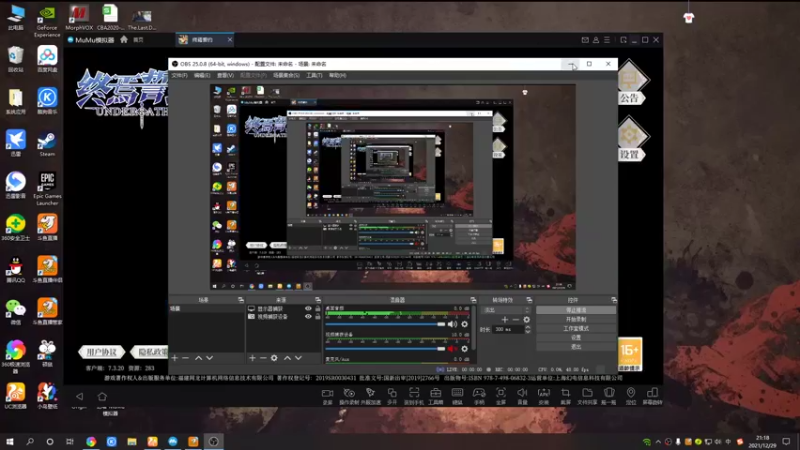Move the scene down with the arrow
Viewport: 800px width, 450px height.
(x=209, y=358)
